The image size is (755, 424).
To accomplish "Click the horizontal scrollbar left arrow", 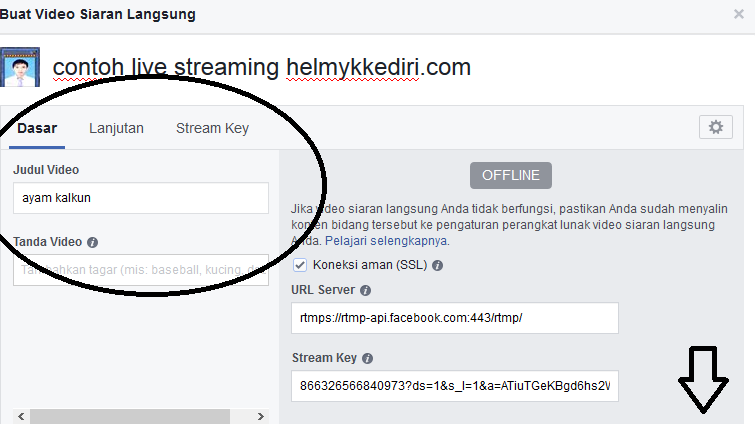I will (21, 416).
